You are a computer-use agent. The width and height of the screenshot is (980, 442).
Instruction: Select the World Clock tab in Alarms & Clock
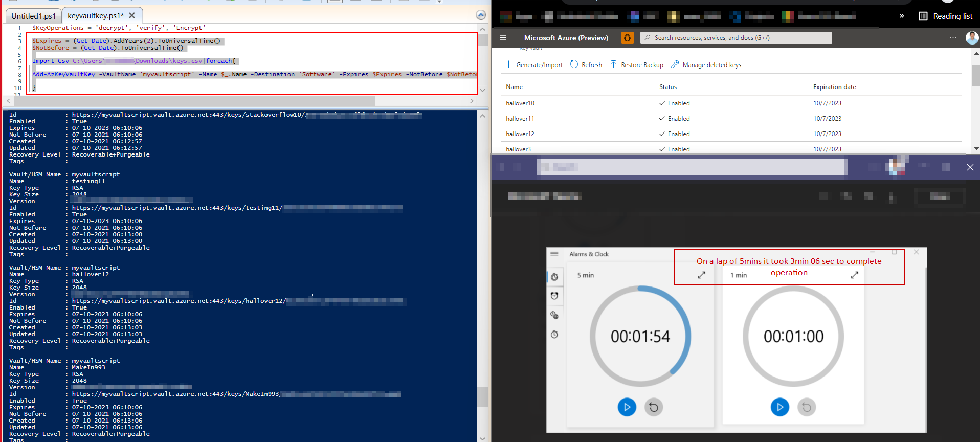tap(554, 315)
